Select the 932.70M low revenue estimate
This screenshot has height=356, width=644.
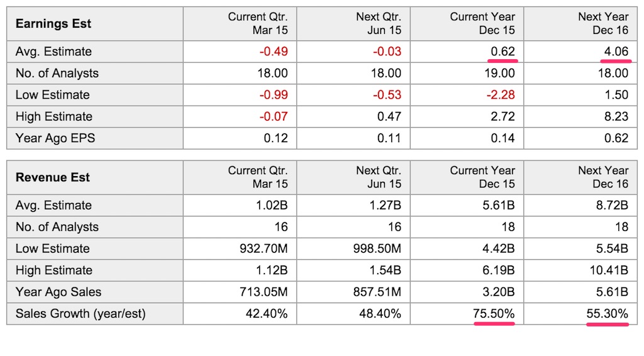(x=264, y=248)
